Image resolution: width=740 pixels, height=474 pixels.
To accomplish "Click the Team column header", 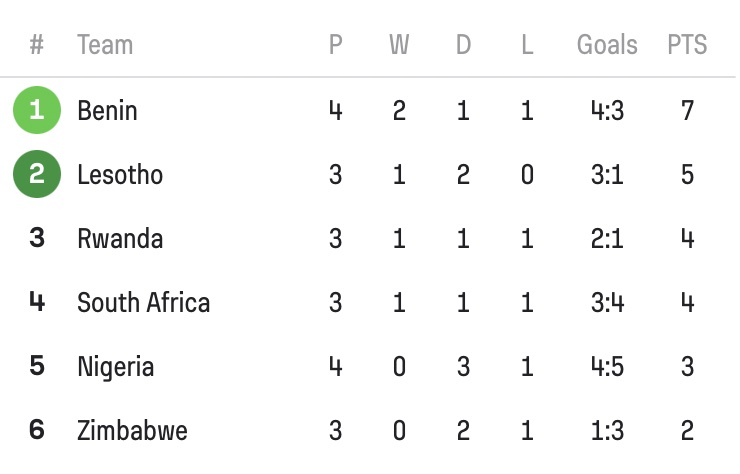I will (x=105, y=45).
